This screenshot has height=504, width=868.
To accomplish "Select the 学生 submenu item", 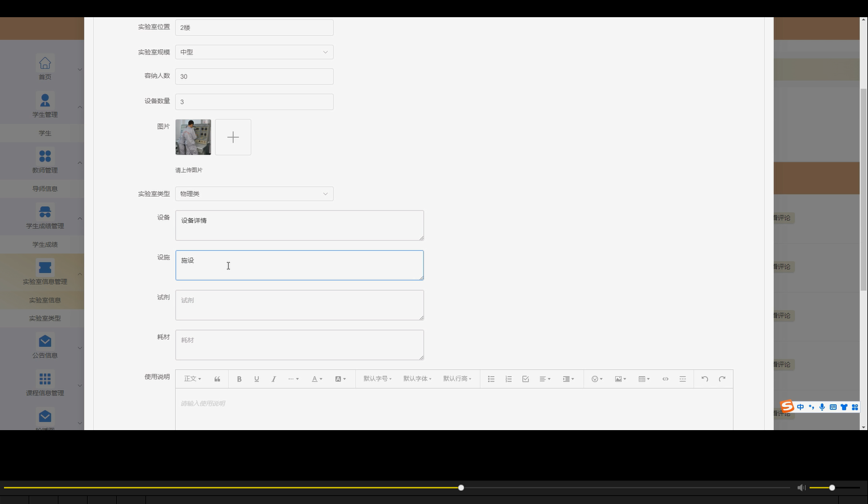I will click(45, 133).
